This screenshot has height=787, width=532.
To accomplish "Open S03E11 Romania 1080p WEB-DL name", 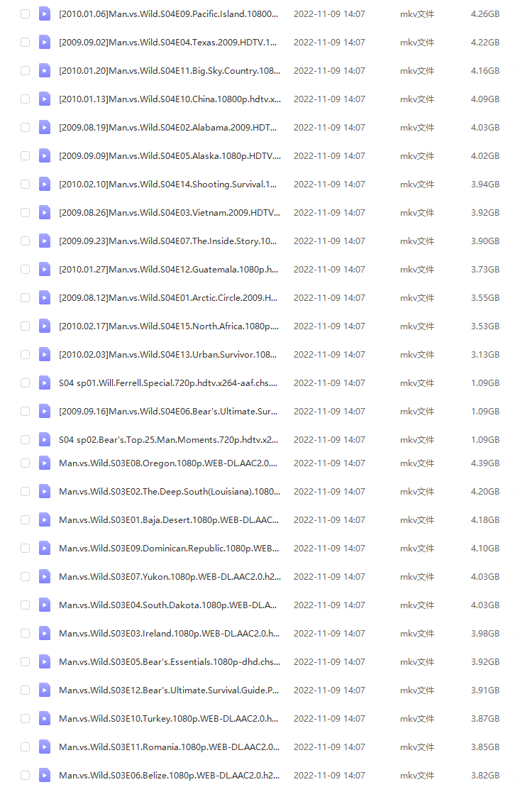I will (x=169, y=747).
